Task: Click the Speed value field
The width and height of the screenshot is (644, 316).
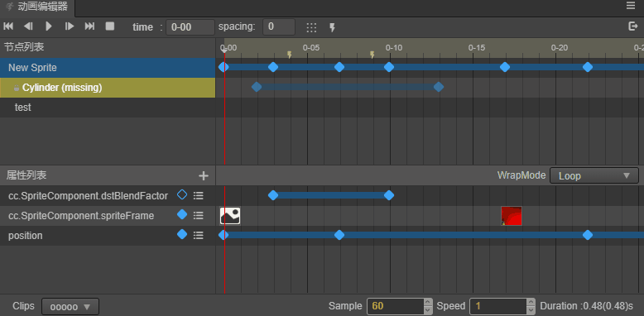Action: [497, 306]
